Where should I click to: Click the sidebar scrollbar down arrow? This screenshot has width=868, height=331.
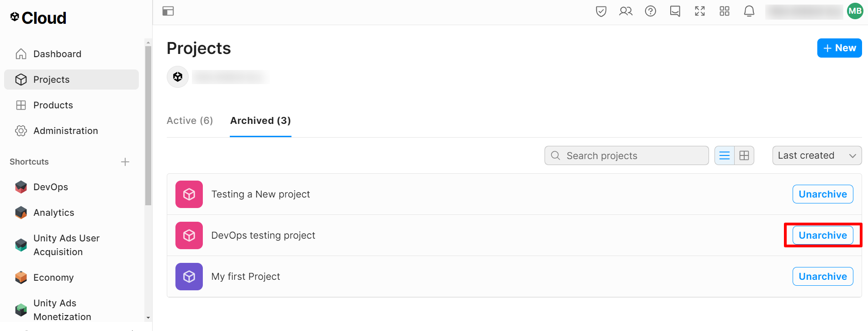click(148, 317)
